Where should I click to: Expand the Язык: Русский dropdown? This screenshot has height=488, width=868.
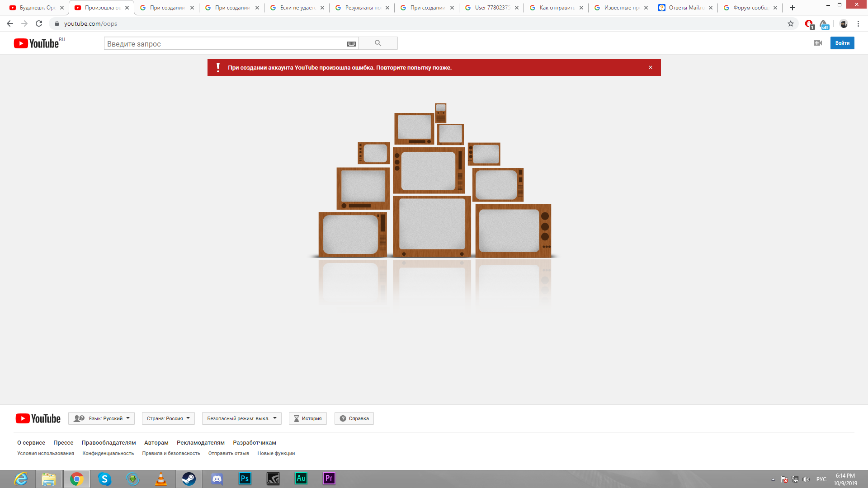coord(102,418)
